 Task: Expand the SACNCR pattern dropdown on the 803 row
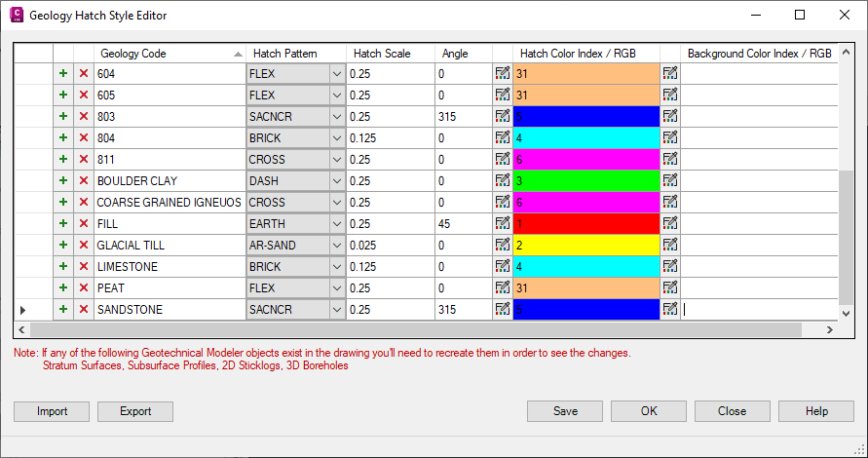click(x=337, y=116)
